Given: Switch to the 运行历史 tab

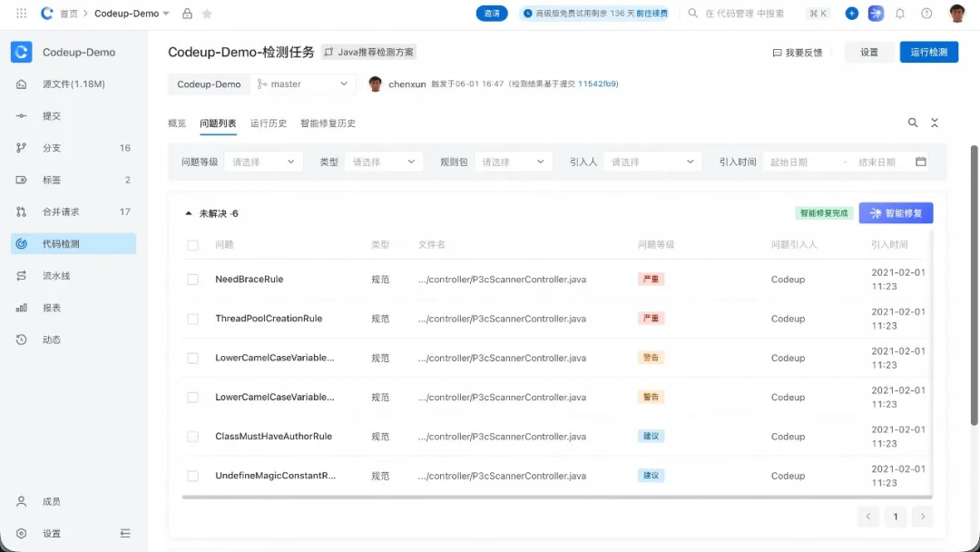Looking at the screenshot, I should point(269,123).
